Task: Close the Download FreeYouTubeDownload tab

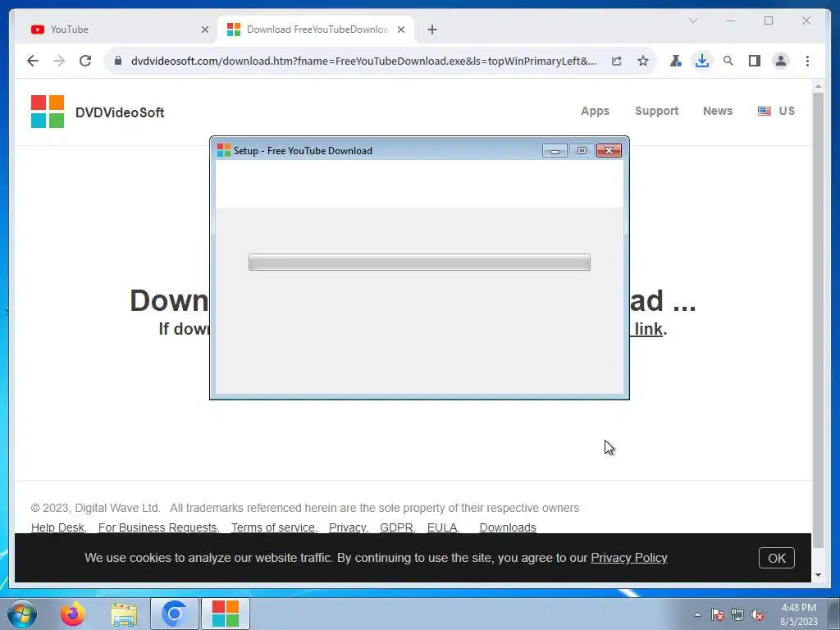Action: (400, 30)
